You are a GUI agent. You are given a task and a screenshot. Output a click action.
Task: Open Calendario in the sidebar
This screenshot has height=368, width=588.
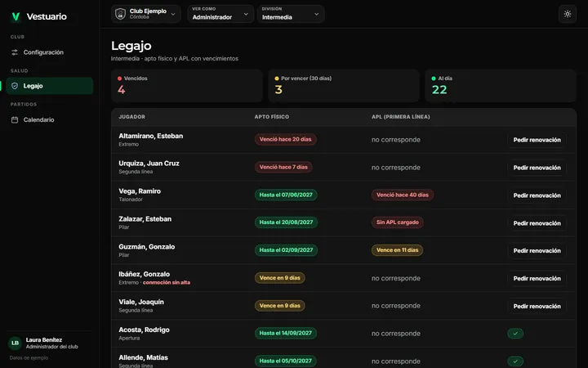tap(50, 119)
